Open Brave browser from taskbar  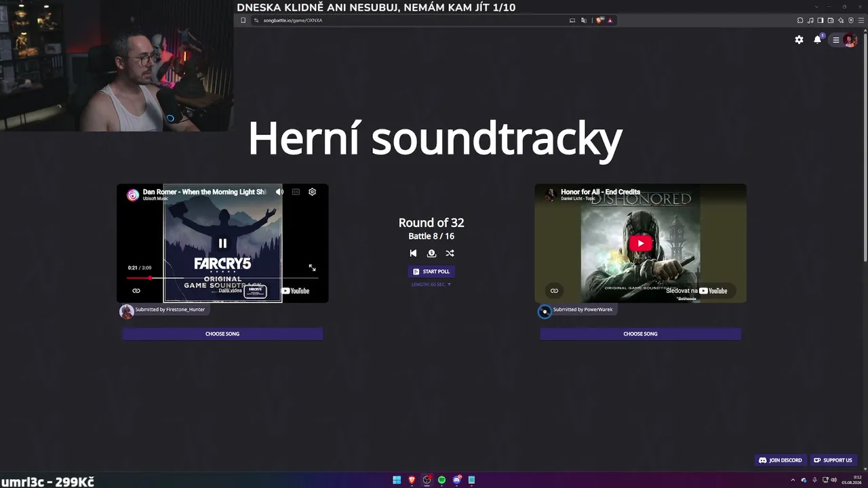pyautogui.click(x=412, y=480)
